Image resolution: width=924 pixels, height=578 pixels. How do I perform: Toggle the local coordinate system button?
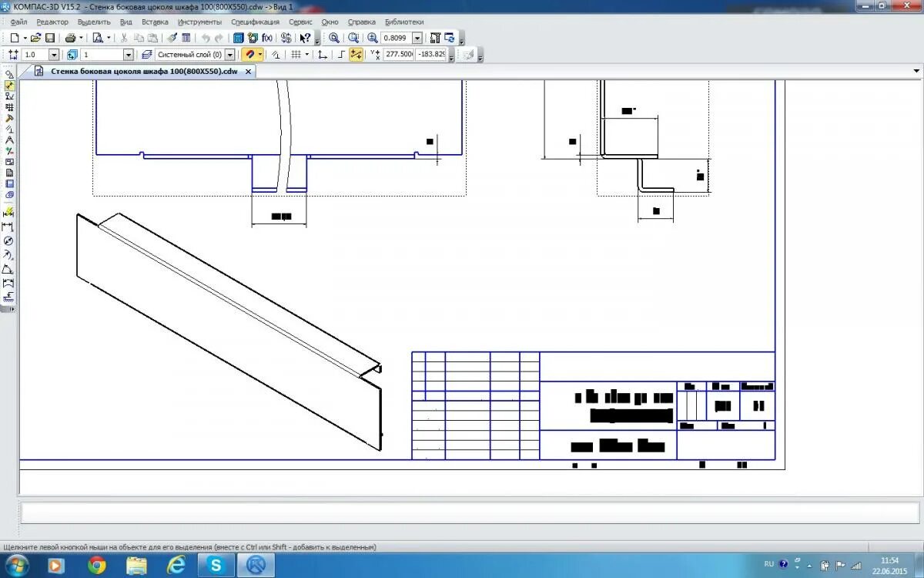tap(322, 55)
